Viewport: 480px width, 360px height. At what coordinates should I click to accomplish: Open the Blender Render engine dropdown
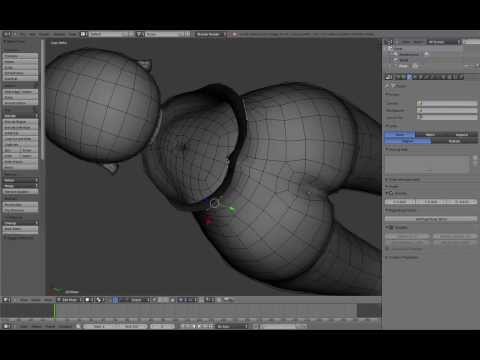(210, 34)
